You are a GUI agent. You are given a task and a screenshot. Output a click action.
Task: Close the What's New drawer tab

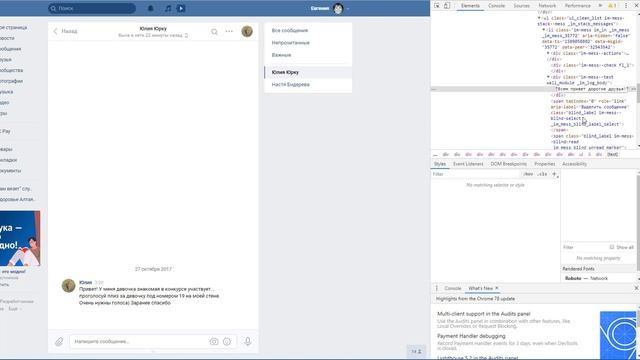(497, 288)
